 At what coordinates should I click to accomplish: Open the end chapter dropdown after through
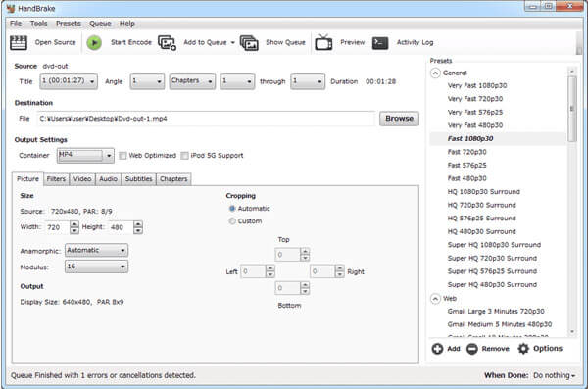(308, 81)
